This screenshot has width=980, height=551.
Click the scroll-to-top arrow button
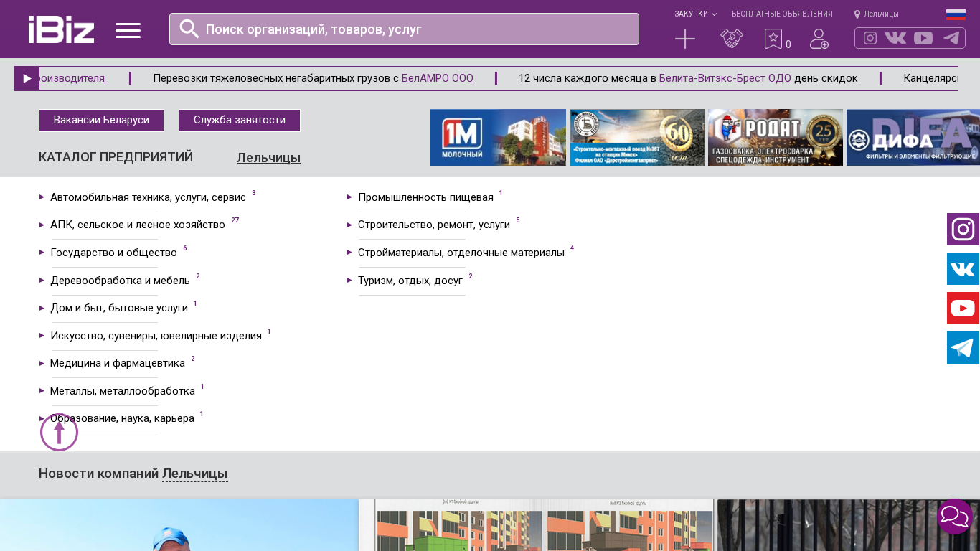[59, 433]
